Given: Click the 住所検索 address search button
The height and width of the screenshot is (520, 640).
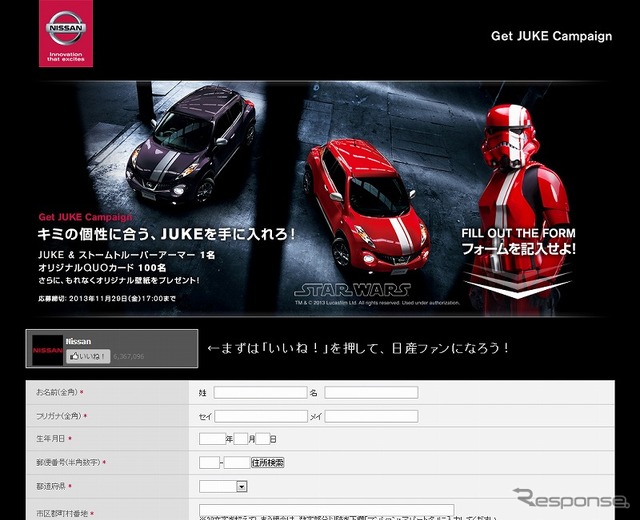Looking at the screenshot, I should click(268, 463).
